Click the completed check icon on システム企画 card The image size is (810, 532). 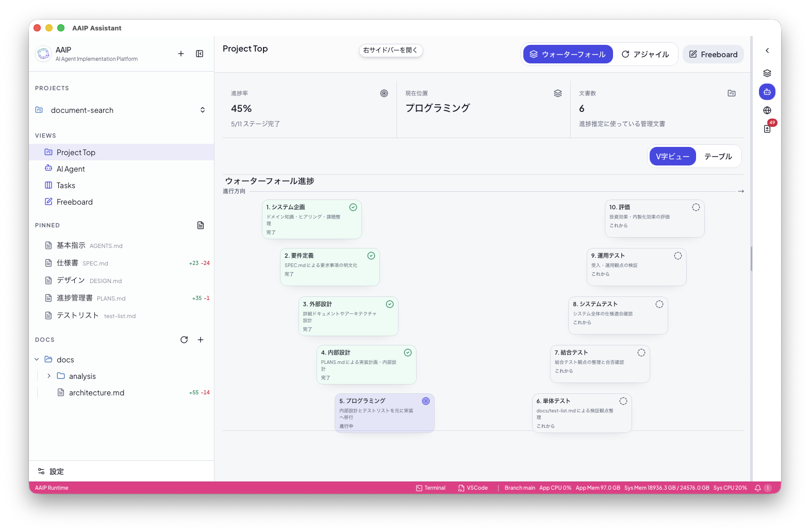point(353,207)
